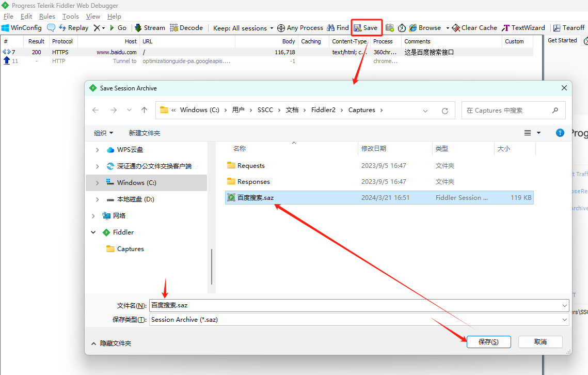
Task: Refresh the Captures folder view
Action: (445, 111)
